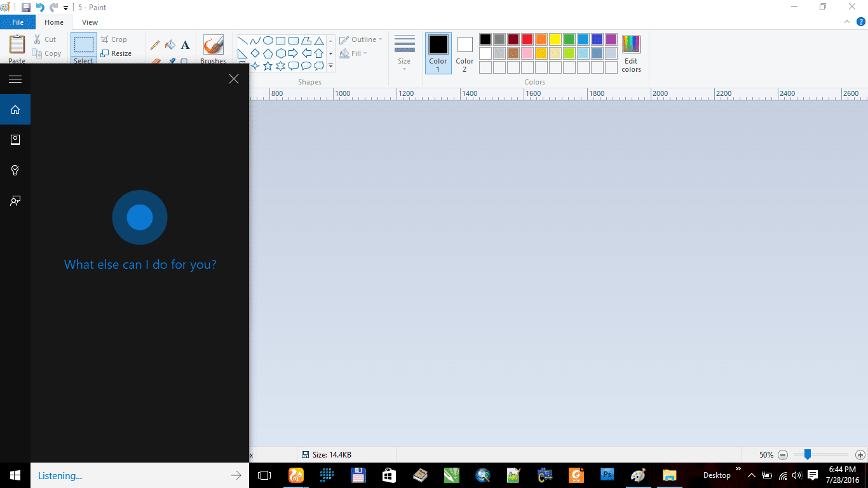Select the Text tool

click(185, 45)
